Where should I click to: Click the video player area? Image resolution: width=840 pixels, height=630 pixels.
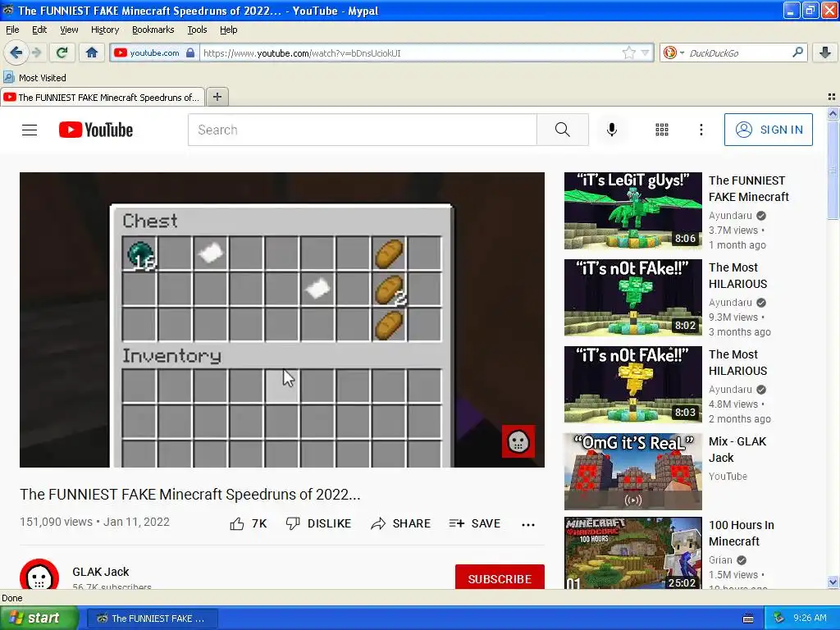[282, 320]
